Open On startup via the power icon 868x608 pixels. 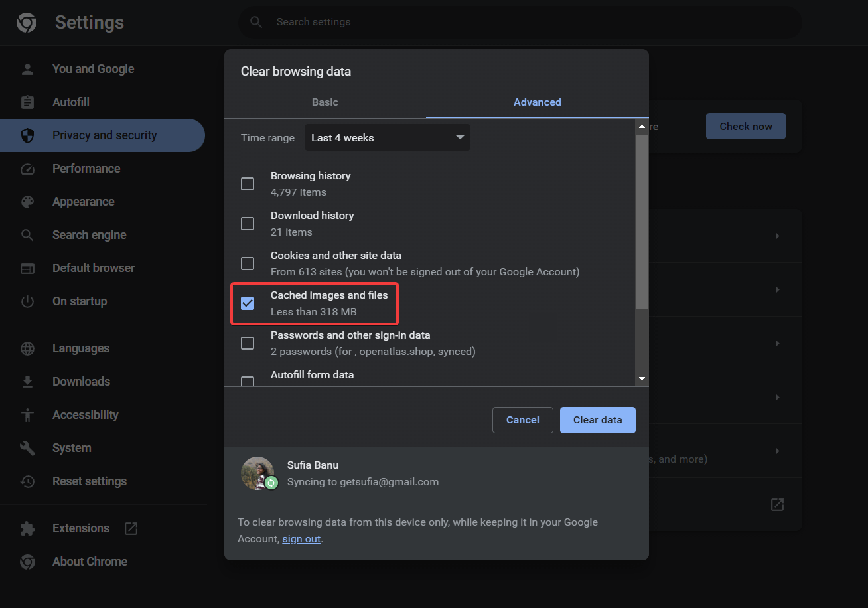(27, 301)
